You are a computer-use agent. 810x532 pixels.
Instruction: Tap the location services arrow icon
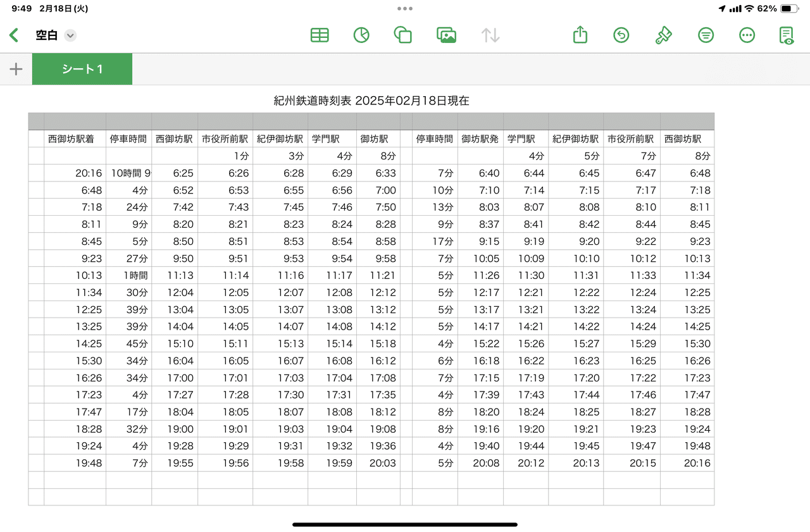coord(722,9)
